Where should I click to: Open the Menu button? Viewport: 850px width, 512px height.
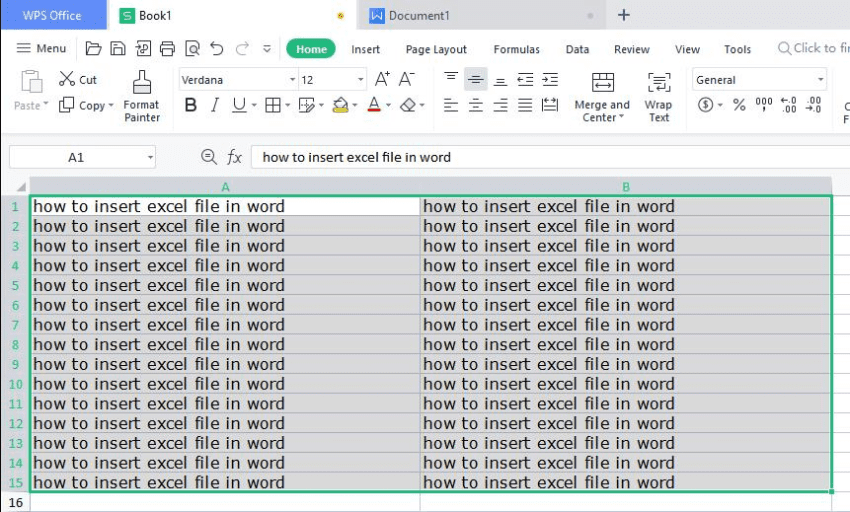41,48
